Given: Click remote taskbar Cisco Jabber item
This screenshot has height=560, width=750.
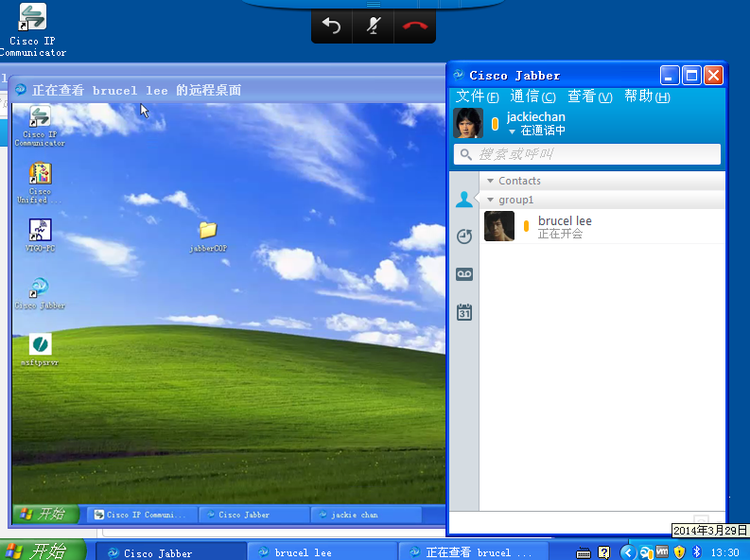Looking at the screenshot, I should [253, 515].
